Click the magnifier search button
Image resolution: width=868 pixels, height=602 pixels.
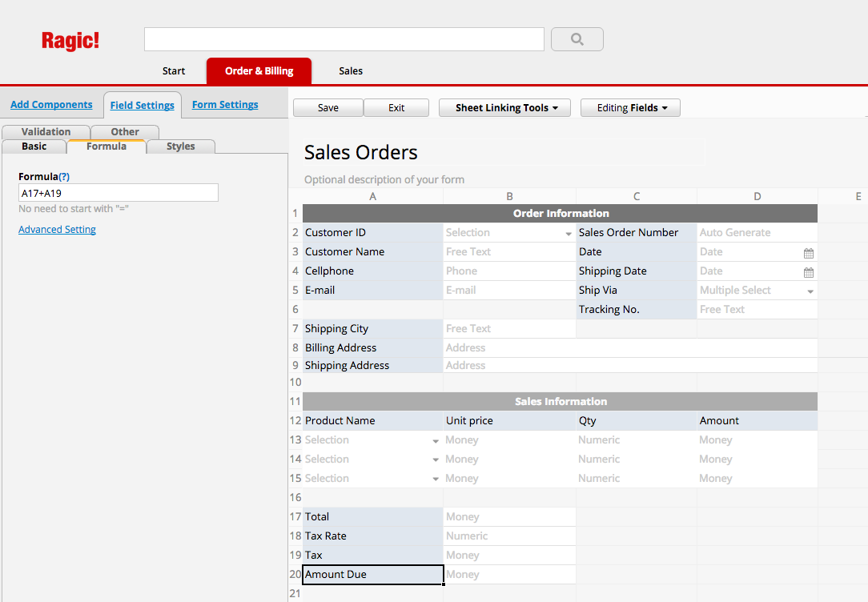tap(577, 39)
